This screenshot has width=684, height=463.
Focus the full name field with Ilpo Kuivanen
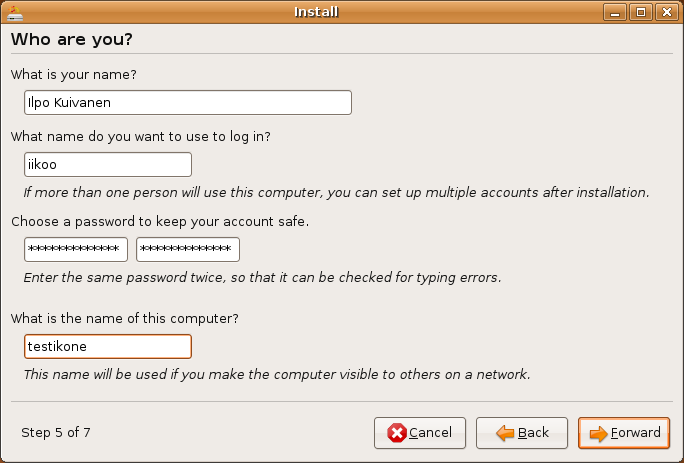pyautogui.click(x=188, y=103)
